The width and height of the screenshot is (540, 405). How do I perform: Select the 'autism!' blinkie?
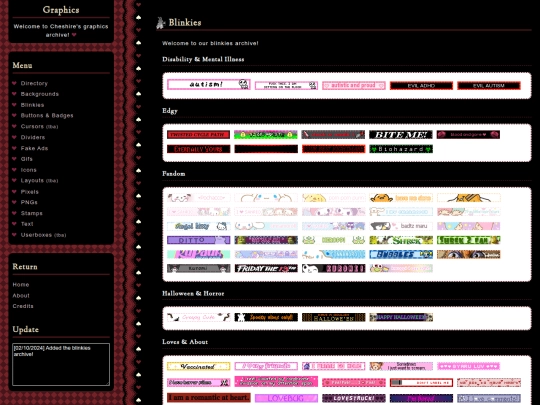[x=209, y=84]
